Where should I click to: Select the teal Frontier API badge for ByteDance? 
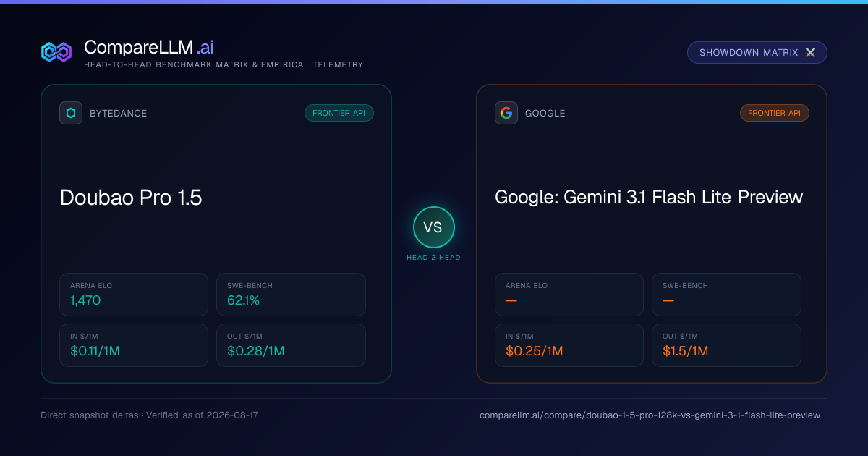339,113
